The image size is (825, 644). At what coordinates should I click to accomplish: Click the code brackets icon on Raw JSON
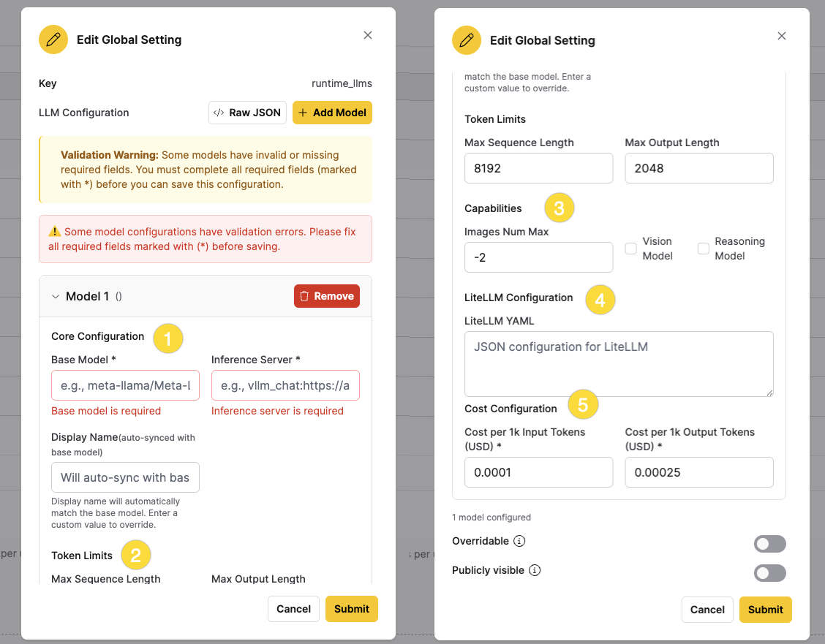219,113
